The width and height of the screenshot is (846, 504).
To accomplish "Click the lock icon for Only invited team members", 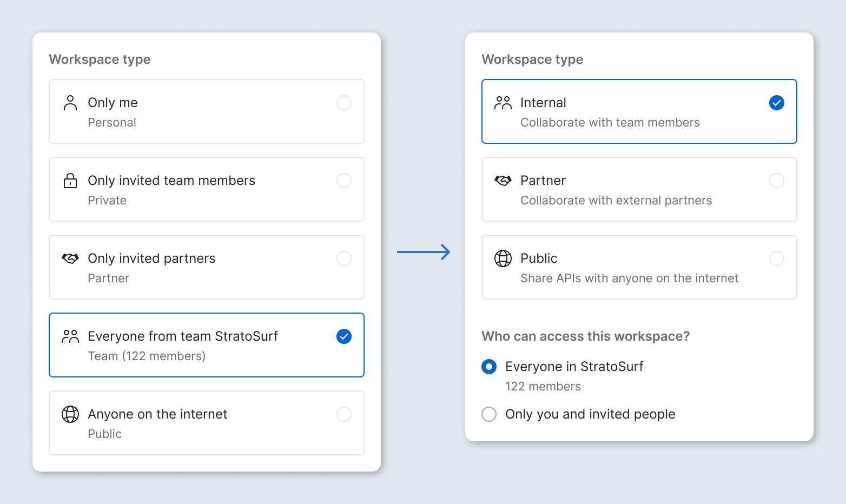I will pos(70,181).
